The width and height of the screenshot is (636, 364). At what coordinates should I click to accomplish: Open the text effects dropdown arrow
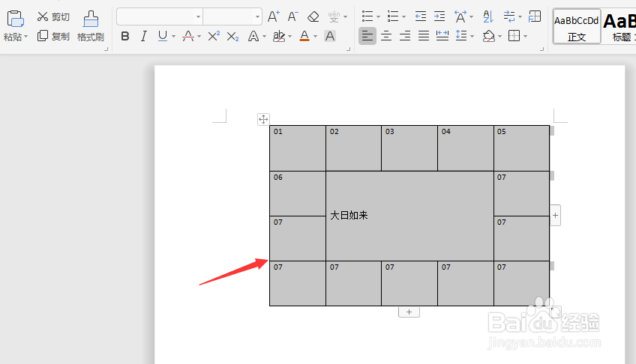point(265,37)
